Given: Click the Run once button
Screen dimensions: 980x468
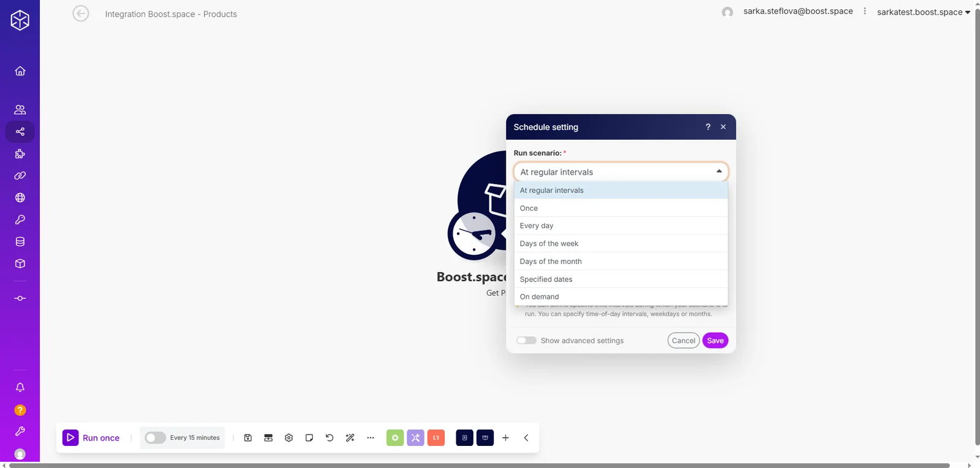Looking at the screenshot, I should (91, 438).
